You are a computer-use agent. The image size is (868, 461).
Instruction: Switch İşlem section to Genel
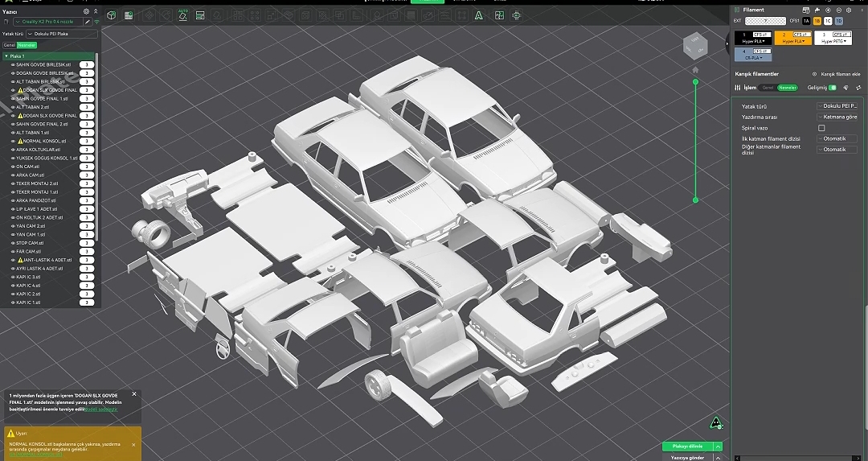pyautogui.click(x=768, y=88)
